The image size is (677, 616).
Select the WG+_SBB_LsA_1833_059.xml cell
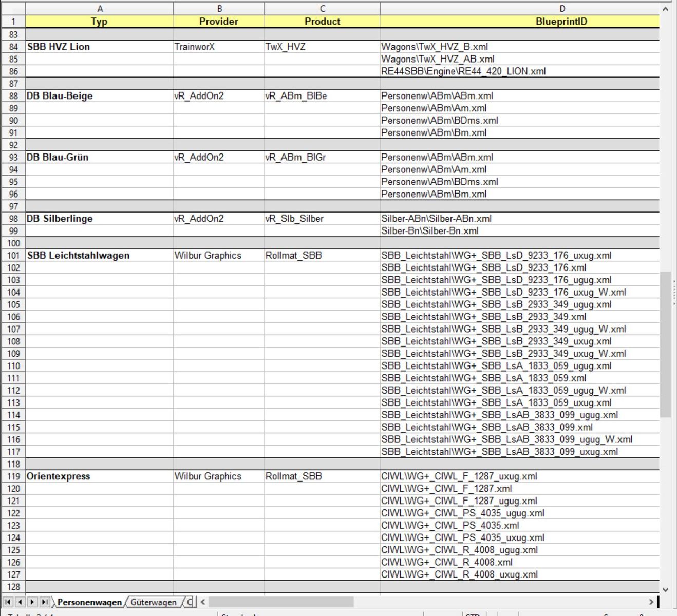pyautogui.click(x=520, y=378)
